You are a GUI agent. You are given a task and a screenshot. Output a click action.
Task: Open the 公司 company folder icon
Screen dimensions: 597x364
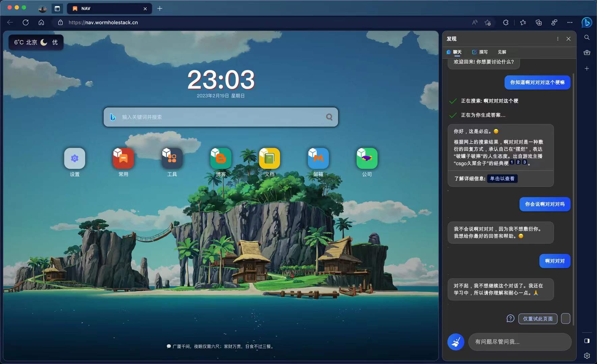click(367, 158)
